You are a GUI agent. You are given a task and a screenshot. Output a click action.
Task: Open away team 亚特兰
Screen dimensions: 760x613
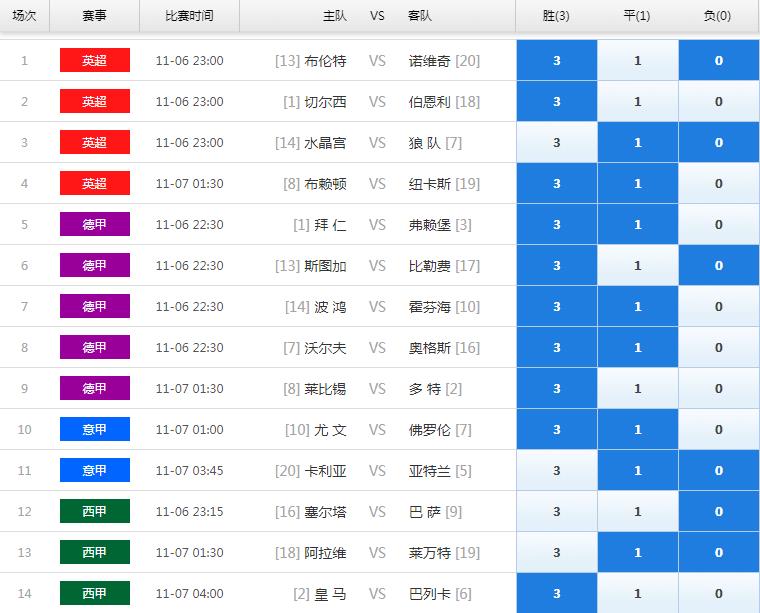pos(429,471)
